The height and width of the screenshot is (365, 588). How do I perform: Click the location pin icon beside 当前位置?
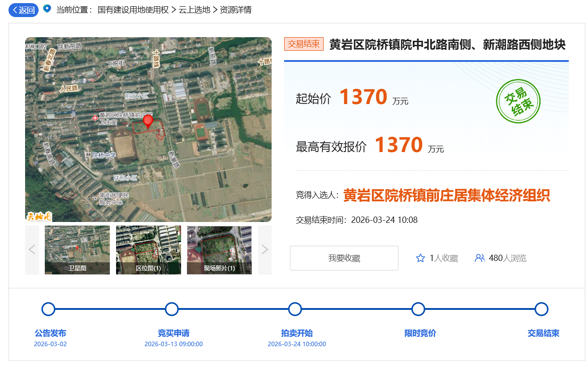pos(47,9)
